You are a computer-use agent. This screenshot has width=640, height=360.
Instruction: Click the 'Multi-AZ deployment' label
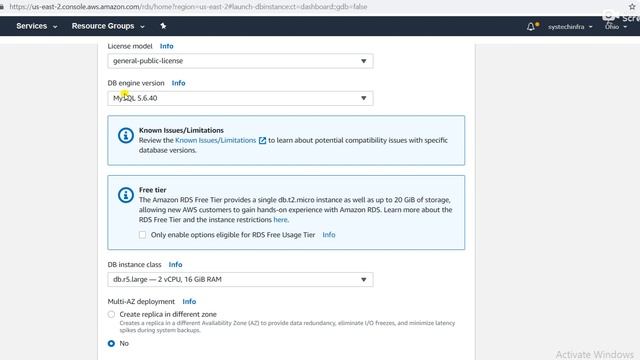click(141, 301)
